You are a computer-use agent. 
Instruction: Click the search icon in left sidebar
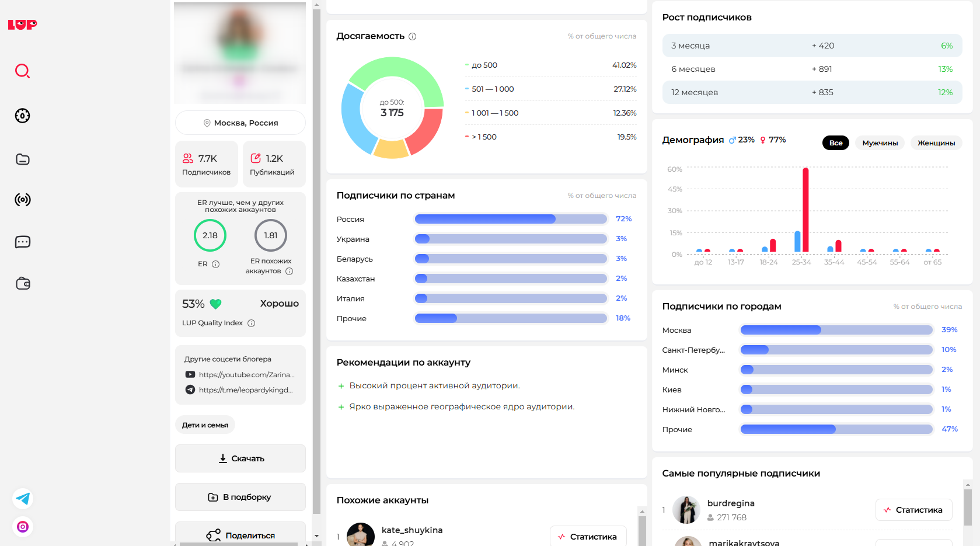[22, 71]
